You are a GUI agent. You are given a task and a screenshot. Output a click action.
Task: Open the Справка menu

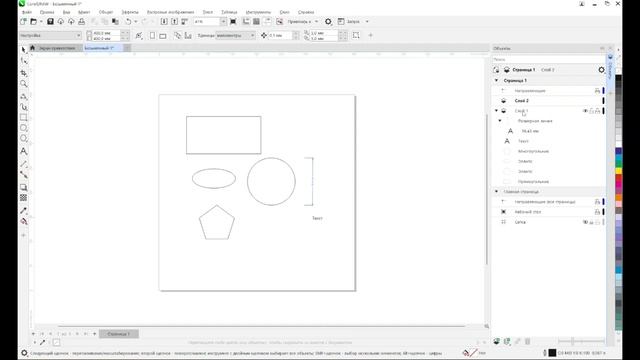[306, 12]
